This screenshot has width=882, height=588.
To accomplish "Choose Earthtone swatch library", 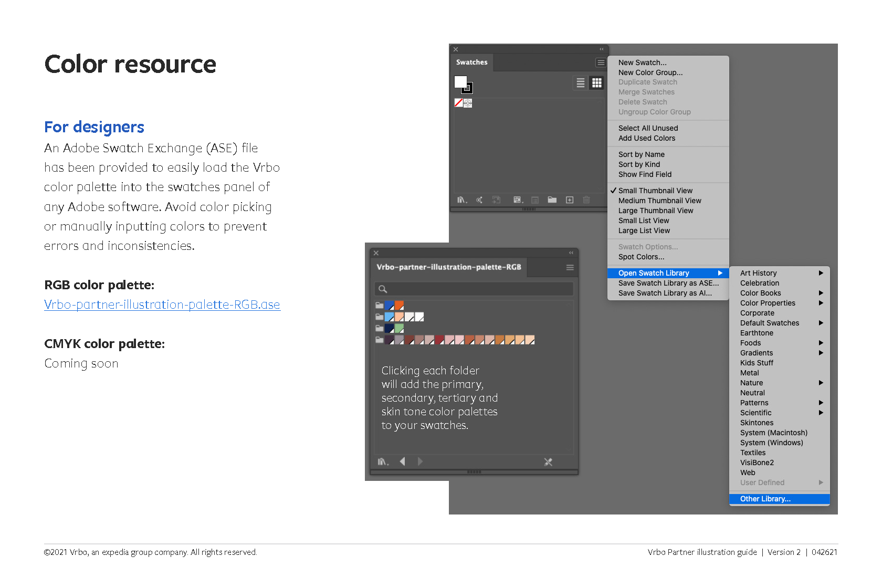I will pos(780,333).
